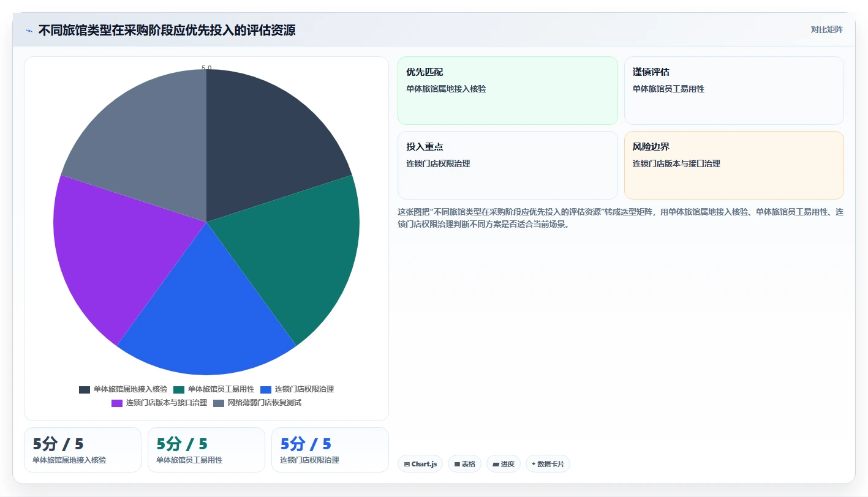This screenshot has height=497, width=868.
Task: Open the 5分 / 5 card for 单体旅馆员工易用性
Action: tap(206, 450)
